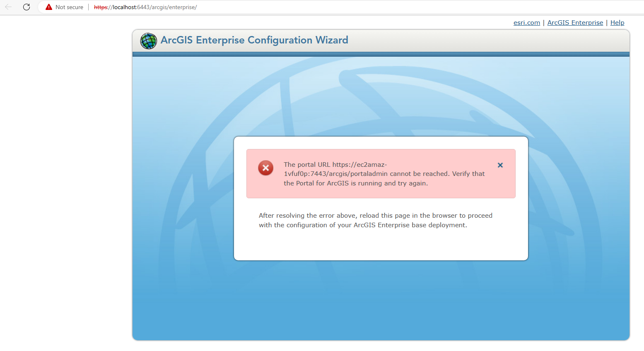Open the ArcGIS Enterprise link
Image resolution: width=644 pixels, height=351 pixels.
click(x=575, y=23)
